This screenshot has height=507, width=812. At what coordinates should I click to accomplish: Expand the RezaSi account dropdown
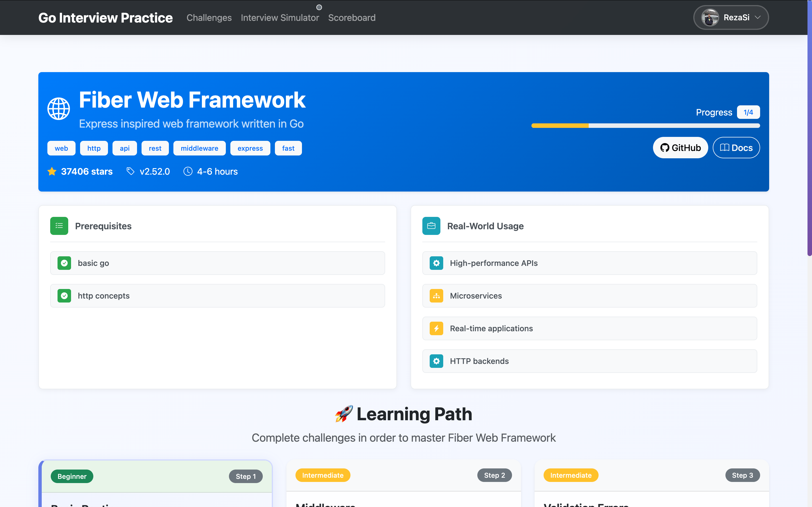731,17
